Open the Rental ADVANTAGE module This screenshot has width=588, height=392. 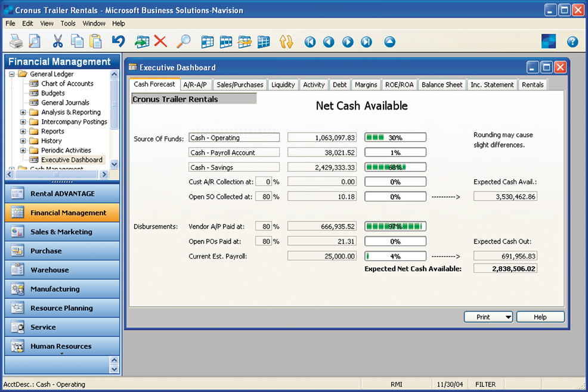62,194
